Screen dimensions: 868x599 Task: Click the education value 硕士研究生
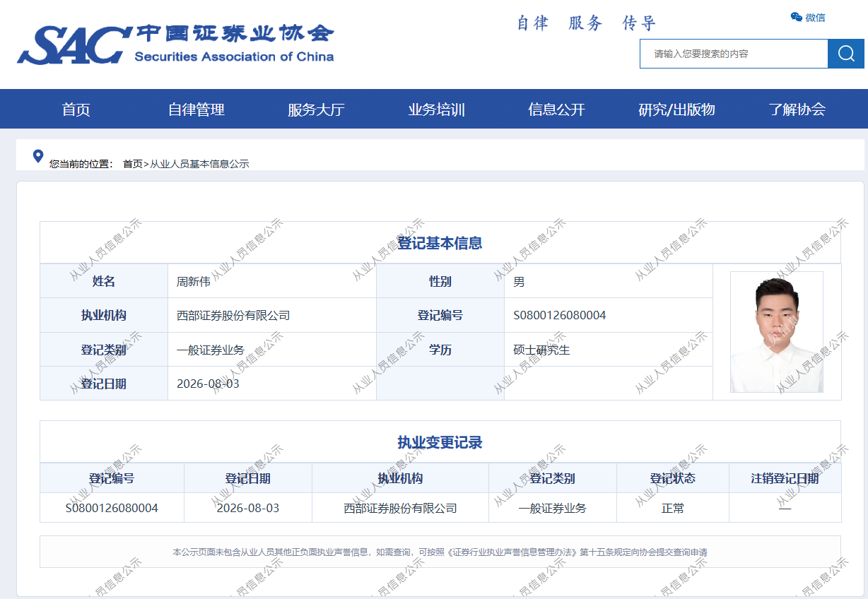[541, 350]
